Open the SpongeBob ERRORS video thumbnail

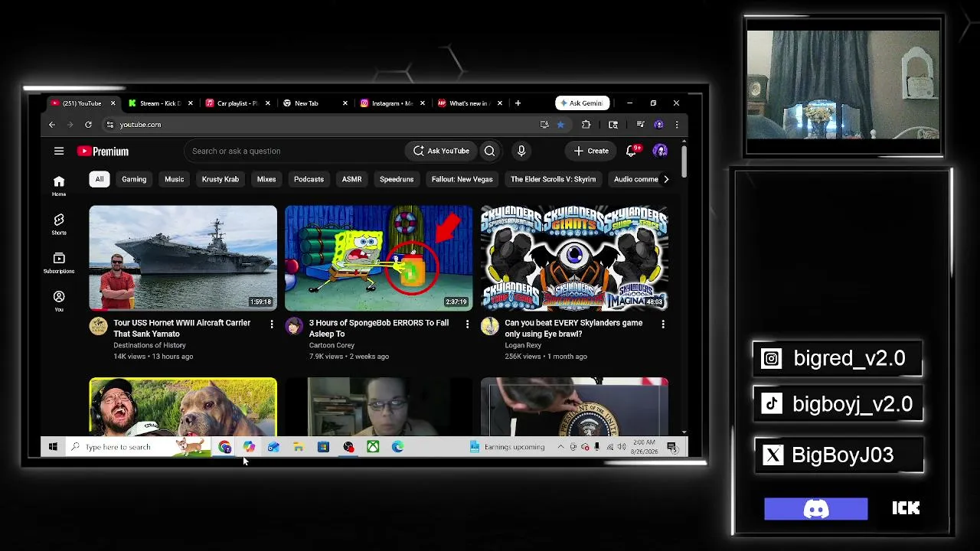tap(379, 258)
